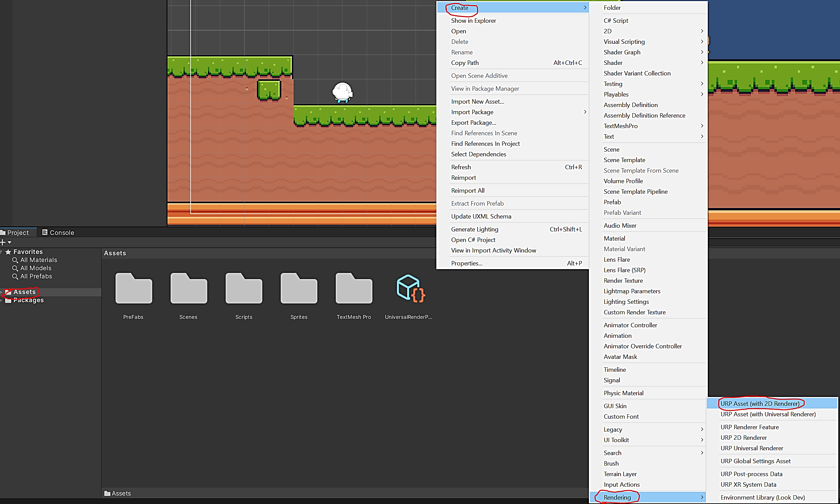Click C# Script in Create submenu
Screen dimensions: 840x504
[616, 20]
